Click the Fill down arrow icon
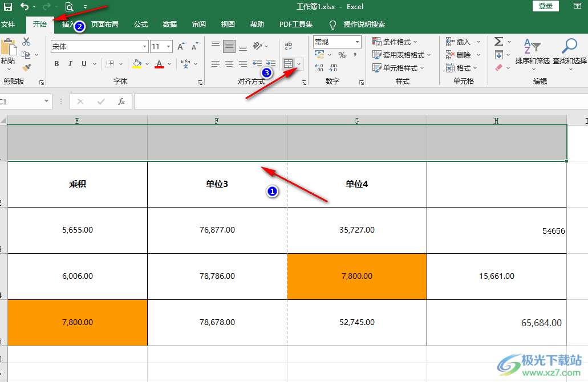Viewport: 588px width, 382px height. [x=499, y=55]
